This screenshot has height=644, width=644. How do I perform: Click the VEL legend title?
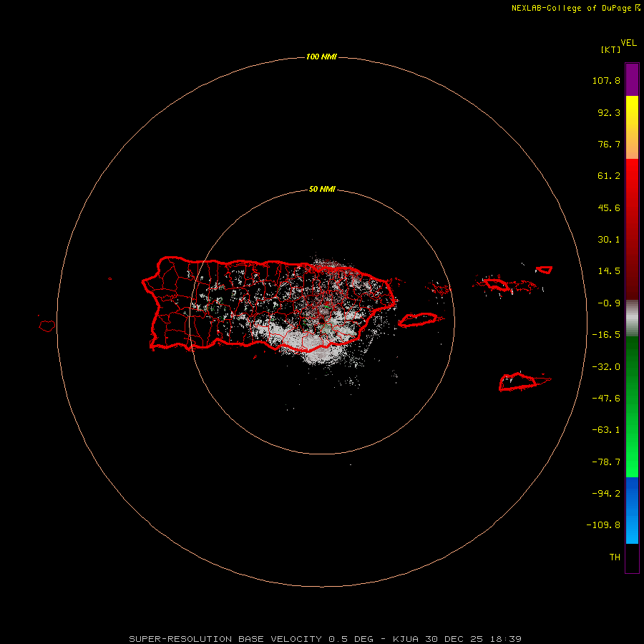pyautogui.click(x=628, y=43)
